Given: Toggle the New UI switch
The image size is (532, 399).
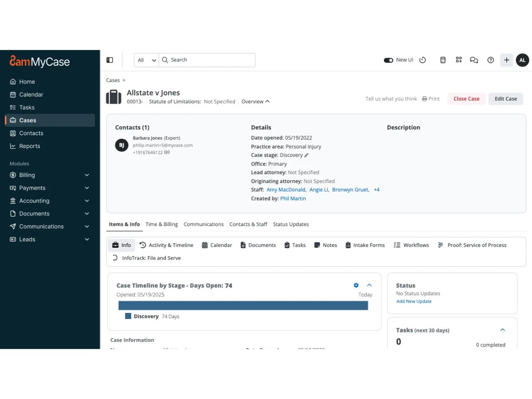Looking at the screenshot, I should [388, 60].
